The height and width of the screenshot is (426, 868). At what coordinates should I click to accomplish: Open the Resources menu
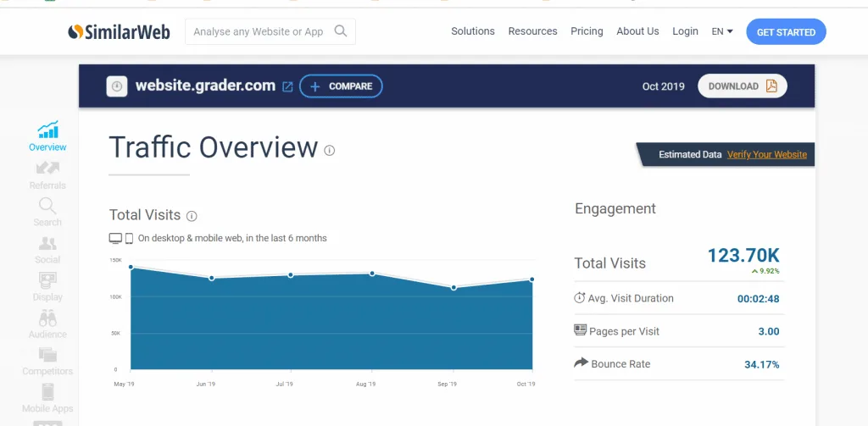click(532, 31)
